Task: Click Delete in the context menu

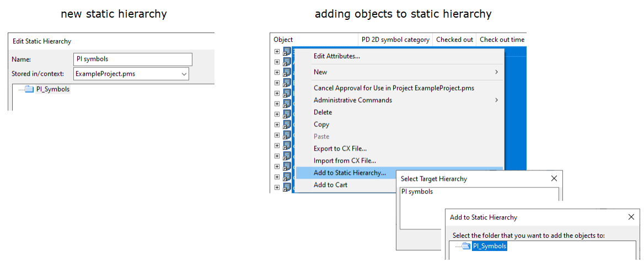Action: pyautogui.click(x=323, y=112)
